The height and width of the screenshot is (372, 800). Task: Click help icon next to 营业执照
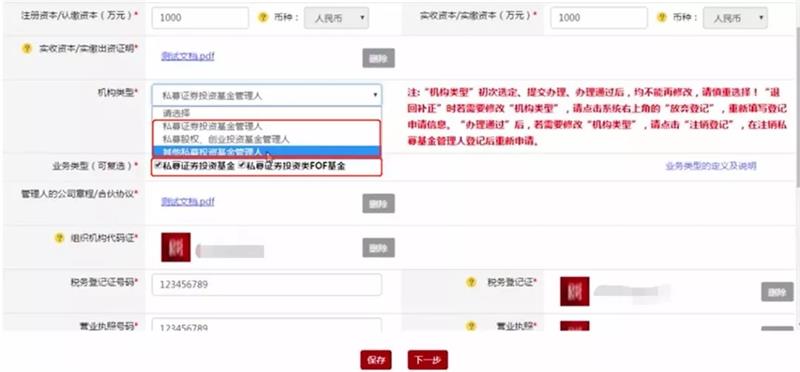[471, 326]
